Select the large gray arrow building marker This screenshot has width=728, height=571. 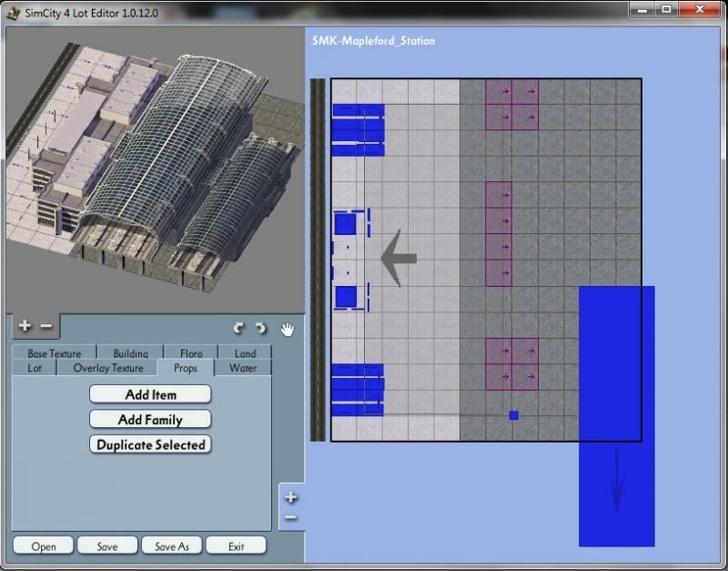tap(399, 258)
